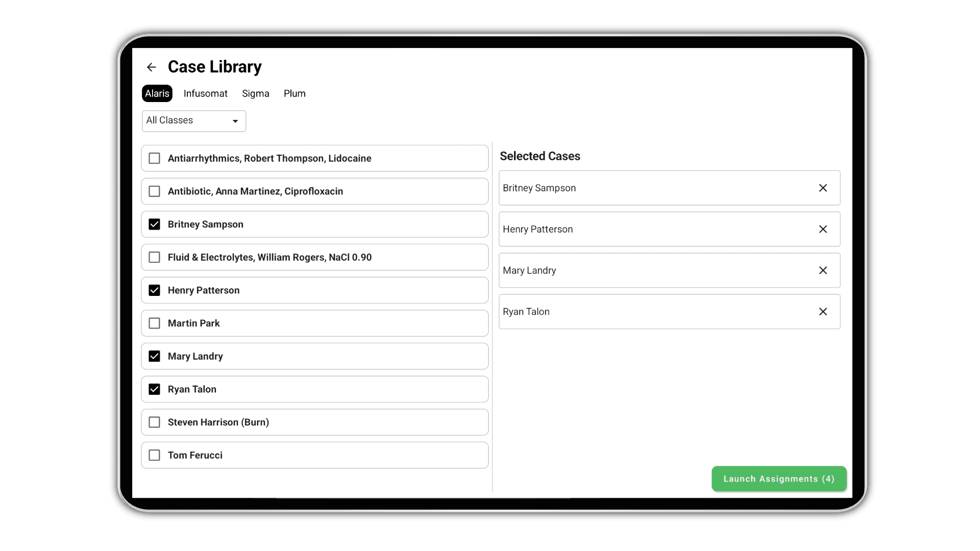Check Steven Harrison (Burn) case
This screenshot has height=551, width=980.
pyautogui.click(x=154, y=422)
